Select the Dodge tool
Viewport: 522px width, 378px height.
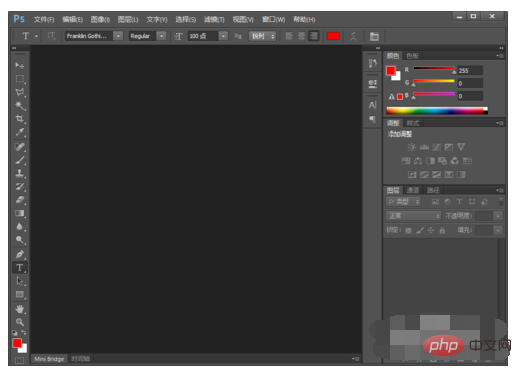click(x=20, y=240)
